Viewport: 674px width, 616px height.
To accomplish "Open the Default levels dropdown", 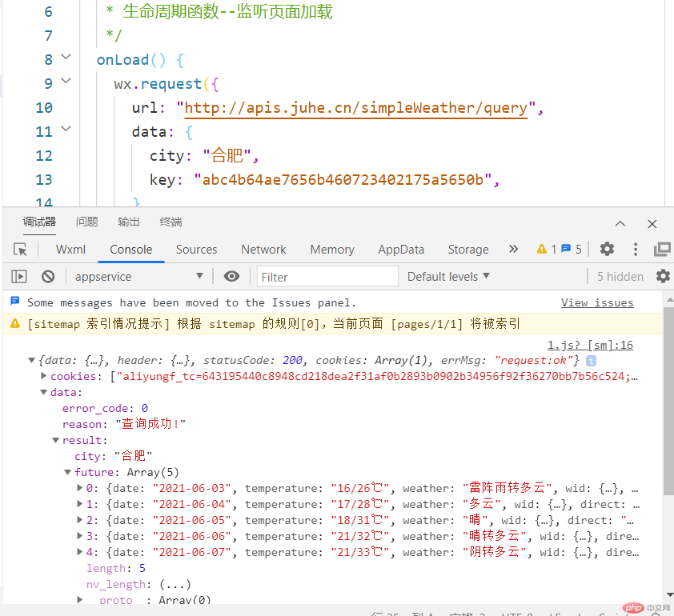I will pos(448,276).
